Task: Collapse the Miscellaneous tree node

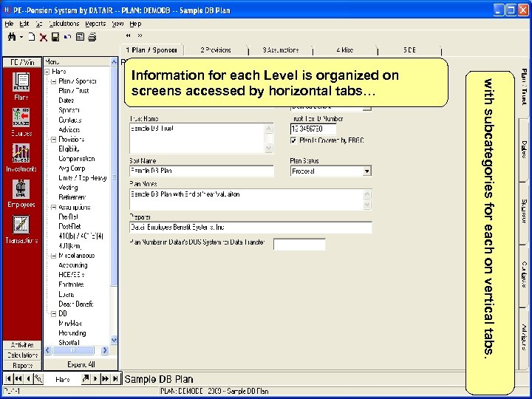Action: coord(54,256)
